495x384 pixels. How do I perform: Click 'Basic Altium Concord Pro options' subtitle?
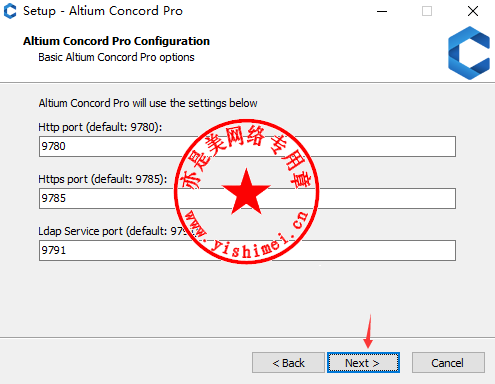[x=116, y=57]
